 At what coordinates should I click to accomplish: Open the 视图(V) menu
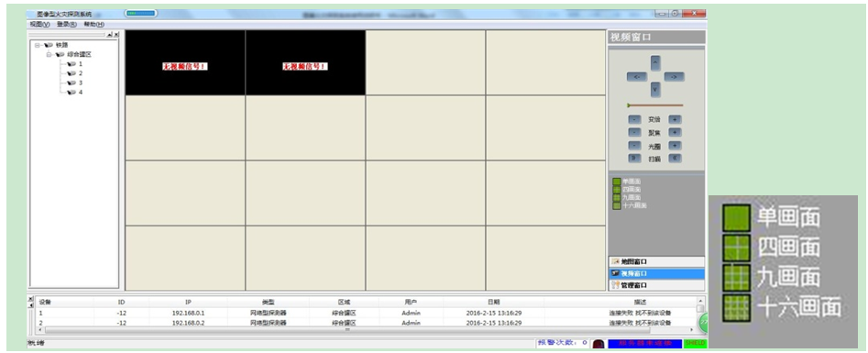[39, 25]
